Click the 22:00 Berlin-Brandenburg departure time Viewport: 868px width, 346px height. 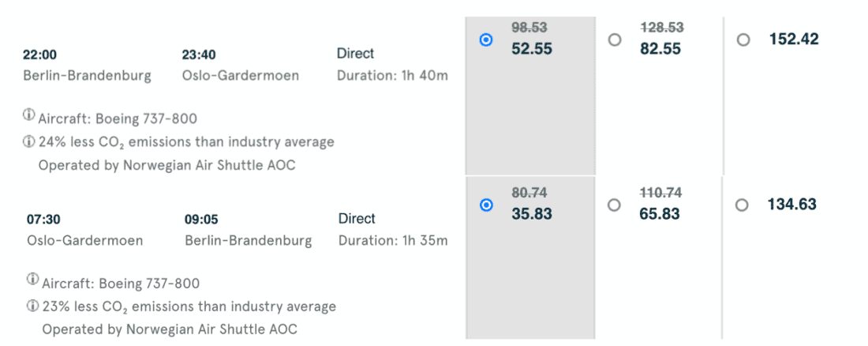tap(39, 55)
